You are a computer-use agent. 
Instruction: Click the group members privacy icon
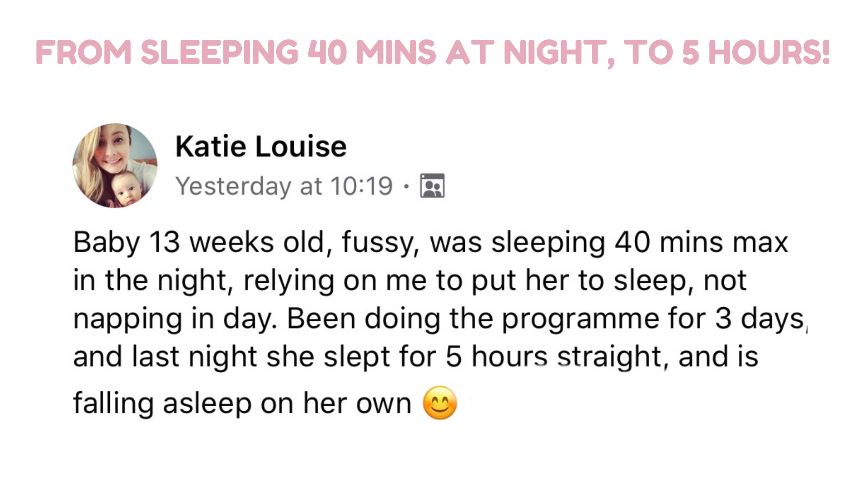[x=432, y=186]
